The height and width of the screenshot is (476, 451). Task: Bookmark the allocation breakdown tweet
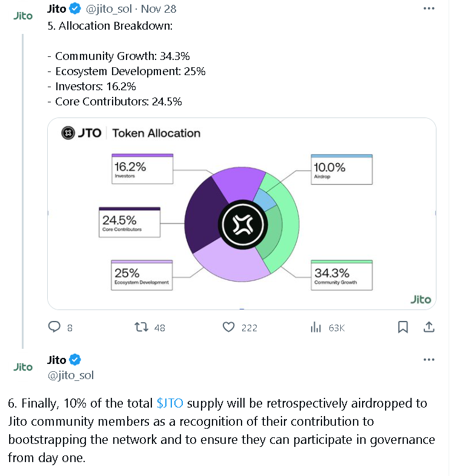[403, 327]
